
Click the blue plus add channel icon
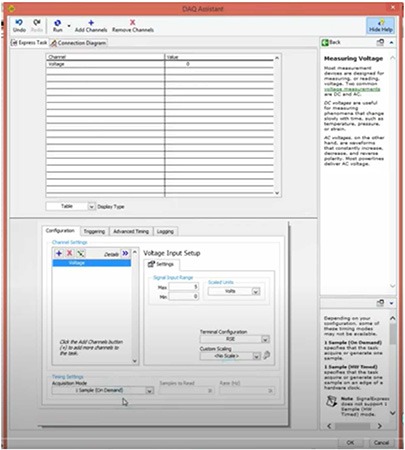[x=59, y=253]
